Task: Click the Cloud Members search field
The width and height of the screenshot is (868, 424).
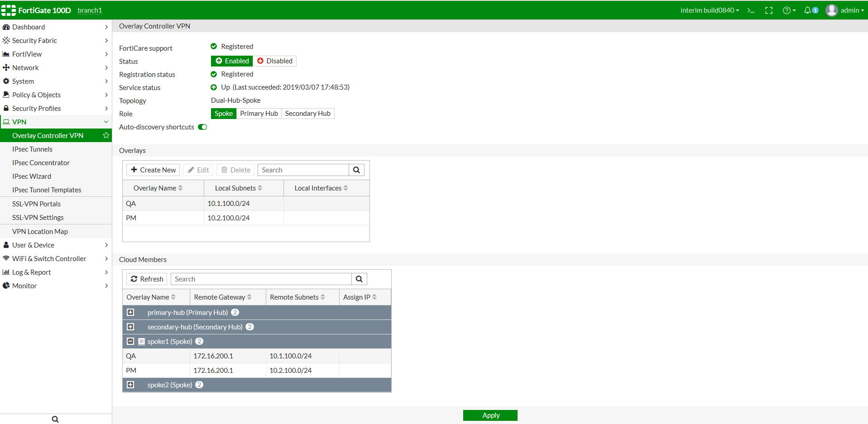Action: point(261,279)
